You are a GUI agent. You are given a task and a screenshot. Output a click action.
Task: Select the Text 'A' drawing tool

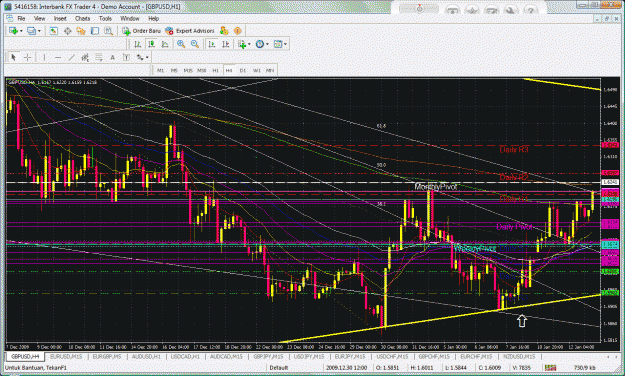point(112,58)
